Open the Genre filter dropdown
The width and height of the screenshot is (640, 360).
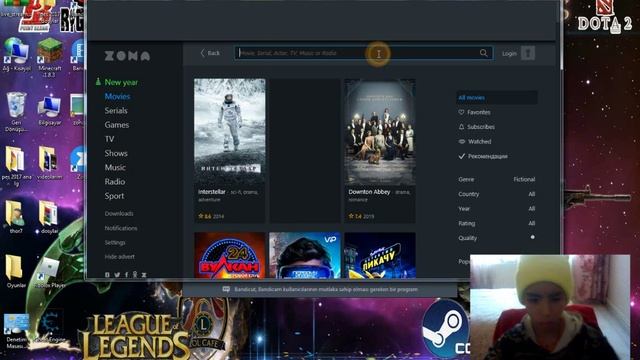tap(497, 179)
